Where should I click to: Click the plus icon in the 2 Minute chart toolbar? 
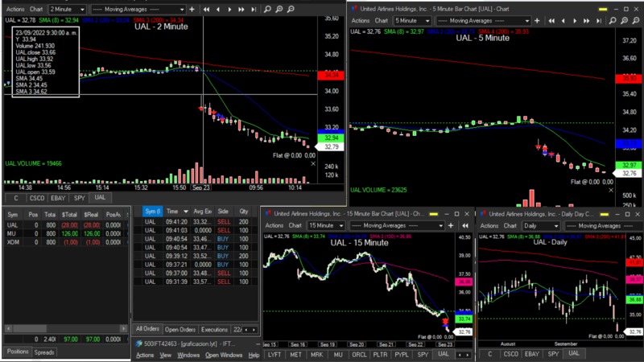coord(190,9)
